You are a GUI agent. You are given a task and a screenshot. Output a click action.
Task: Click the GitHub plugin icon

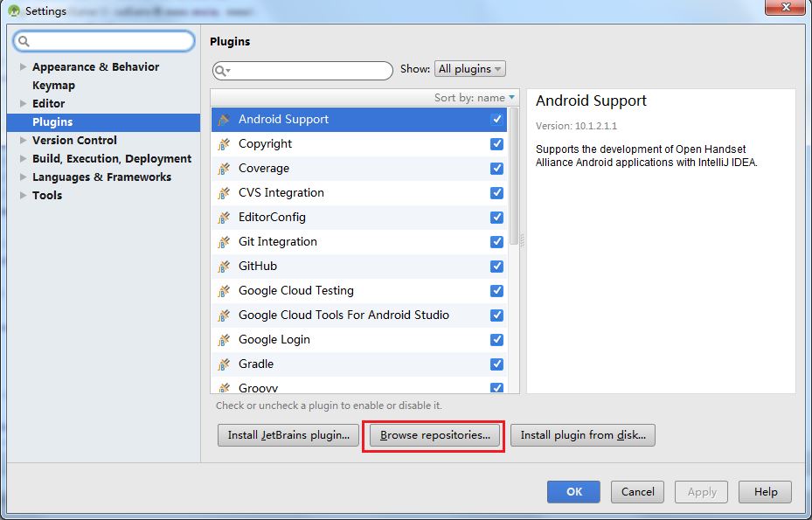[x=224, y=267]
